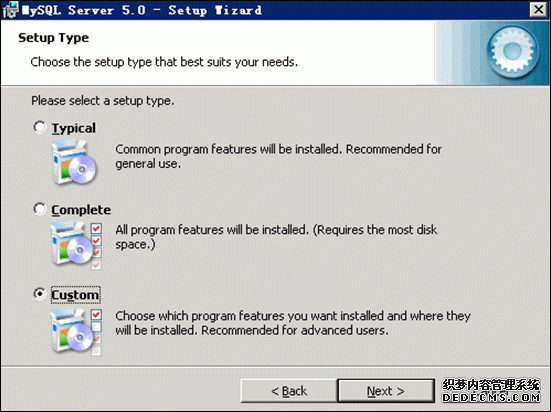The width and height of the screenshot is (551, 412).
Task: Return to previous page with < Back
Action: [x=289, y=391]
